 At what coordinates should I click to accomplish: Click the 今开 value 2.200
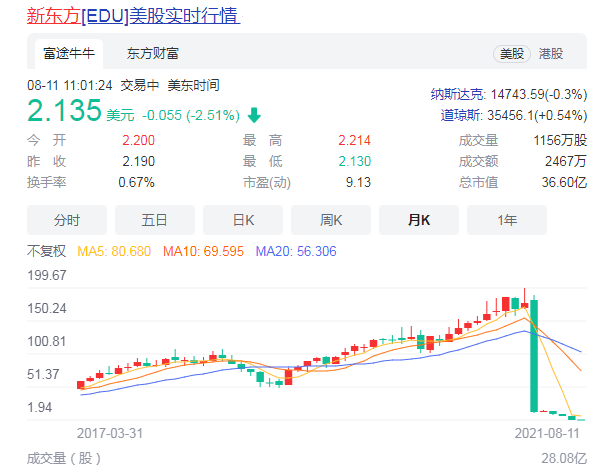click(138, 140)
